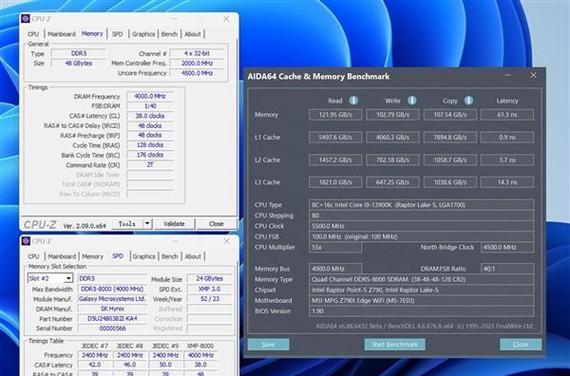The image size is (570, 376).
Task: Open the Tools dropdown arrow in CPU-Z
Action: coord(147,224)
